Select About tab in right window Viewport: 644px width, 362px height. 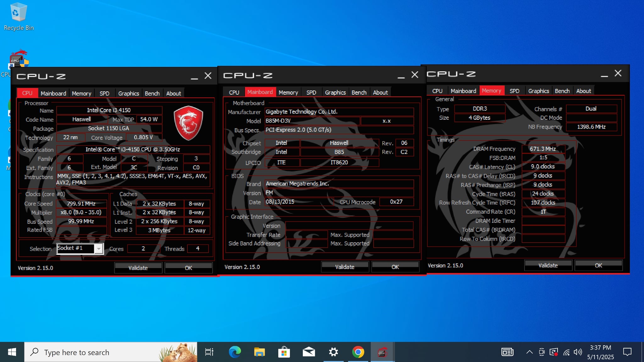coord(584,91)
